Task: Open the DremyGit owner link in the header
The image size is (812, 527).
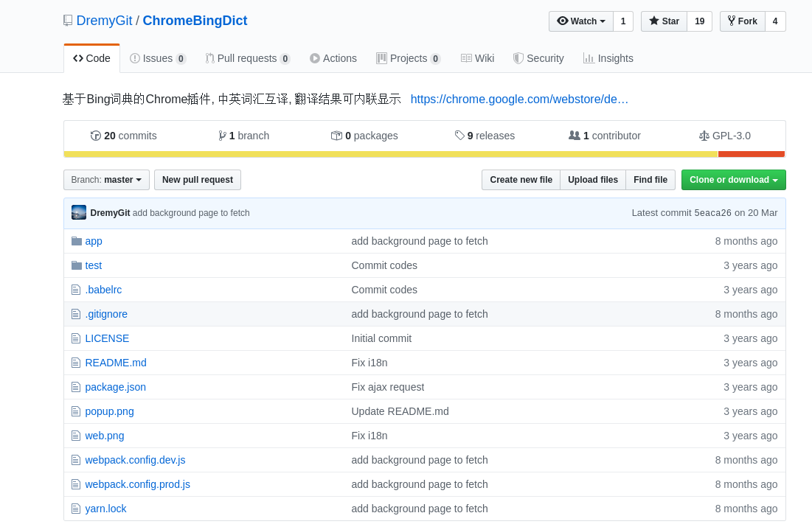Action: [104, 21]
